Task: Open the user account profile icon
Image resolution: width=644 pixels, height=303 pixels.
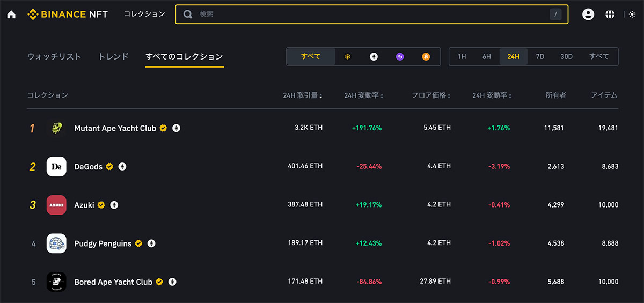Action: point(588,14)
